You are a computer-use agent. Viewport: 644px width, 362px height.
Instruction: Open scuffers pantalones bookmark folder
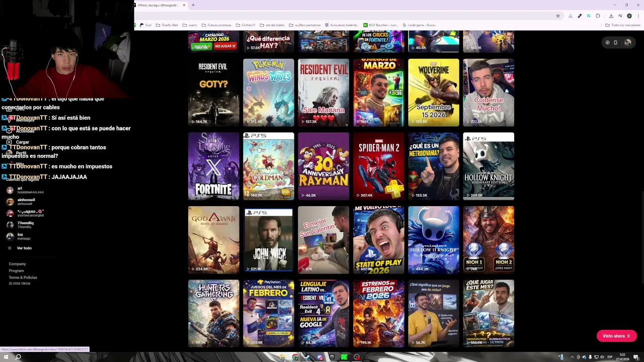pyautogui.click(x=305, y=25)
